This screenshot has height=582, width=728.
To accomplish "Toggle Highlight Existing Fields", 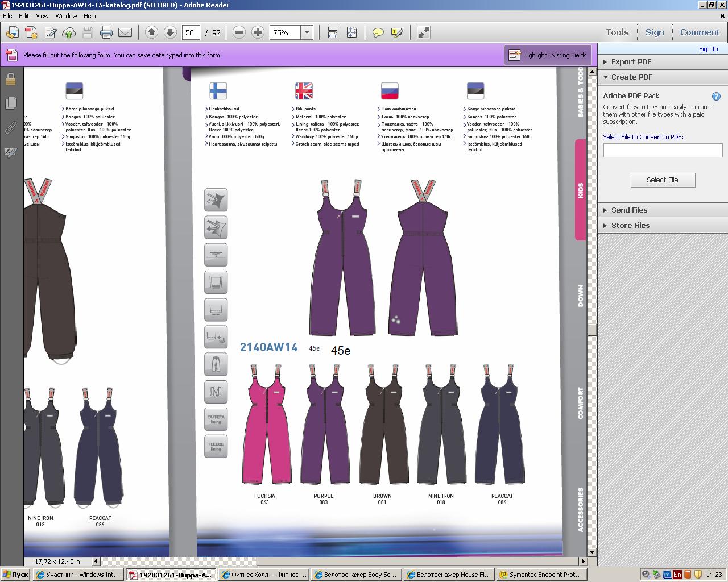I will [x=548, y=55].
